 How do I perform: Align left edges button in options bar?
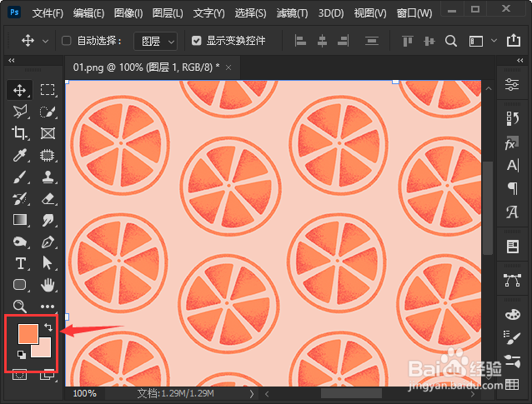click(x=300, y=41)
